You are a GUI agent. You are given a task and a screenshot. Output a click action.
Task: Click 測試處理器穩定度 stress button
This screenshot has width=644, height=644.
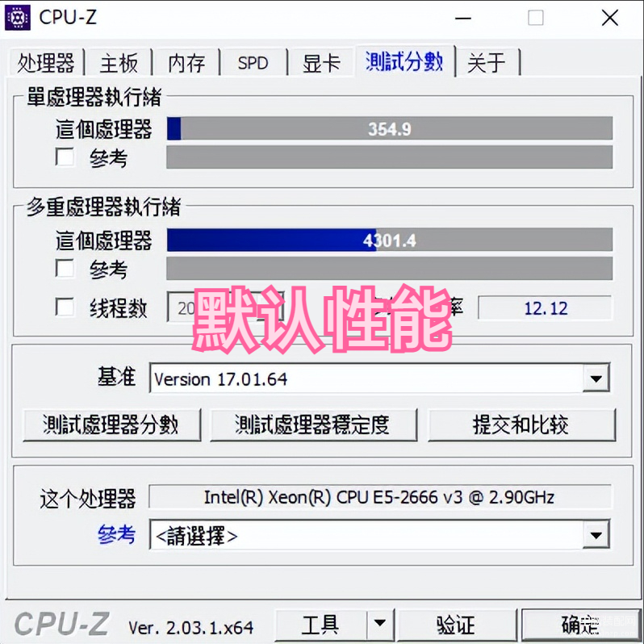tap(314, 424)
